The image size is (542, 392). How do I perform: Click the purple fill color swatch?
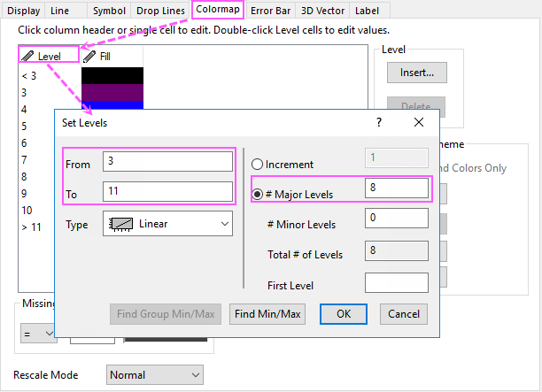[112, 93]
